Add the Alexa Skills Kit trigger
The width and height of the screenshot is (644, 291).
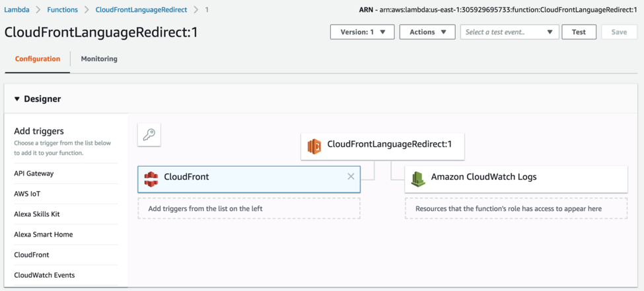[37, 214]
